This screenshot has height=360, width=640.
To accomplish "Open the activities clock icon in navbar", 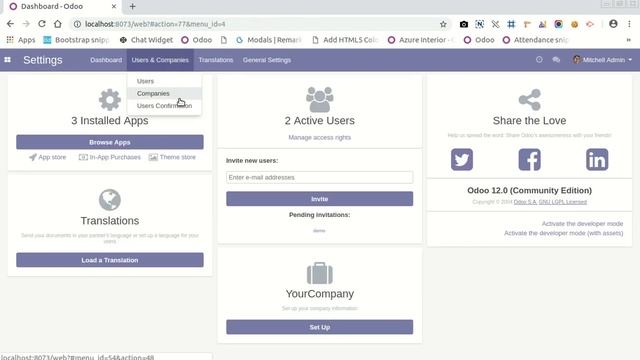I will 539,60.
